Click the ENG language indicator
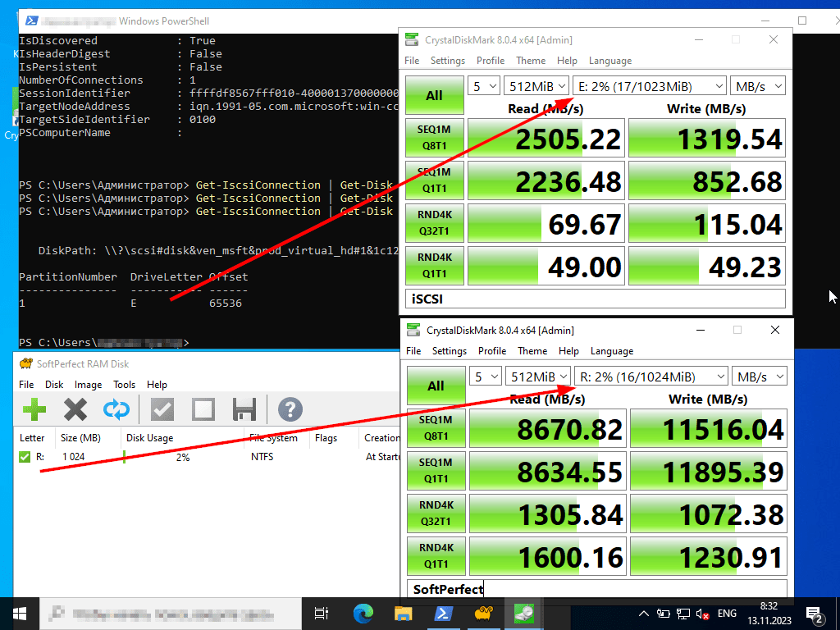The width and height of the screenshot is (840, 630). [727, 614]
